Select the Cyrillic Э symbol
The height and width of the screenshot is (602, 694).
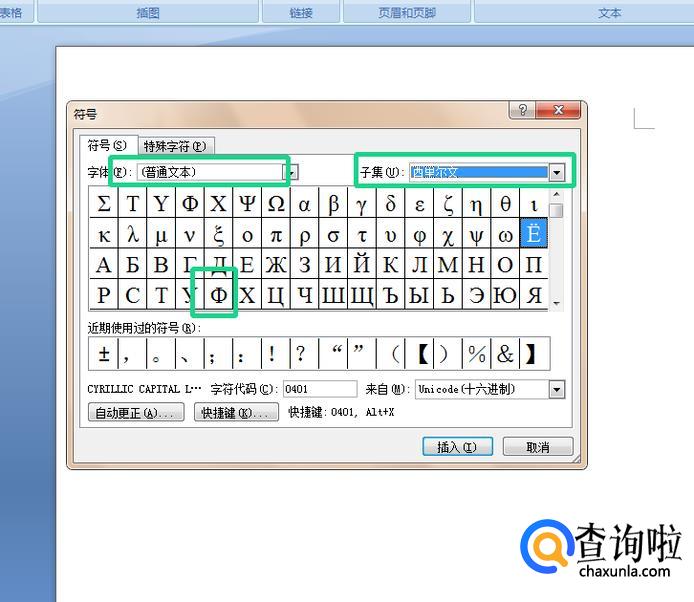[477, 294]
